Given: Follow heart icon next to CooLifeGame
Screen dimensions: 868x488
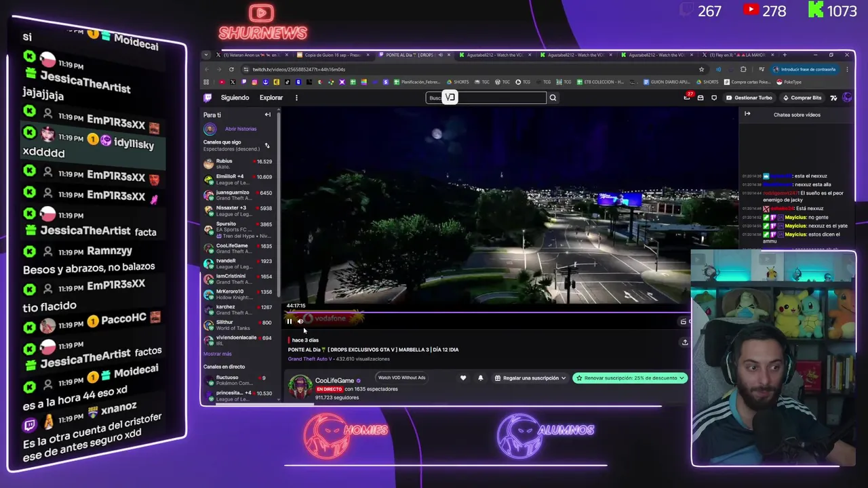Looking at the screenshot, I should click(x=463, y=378).
